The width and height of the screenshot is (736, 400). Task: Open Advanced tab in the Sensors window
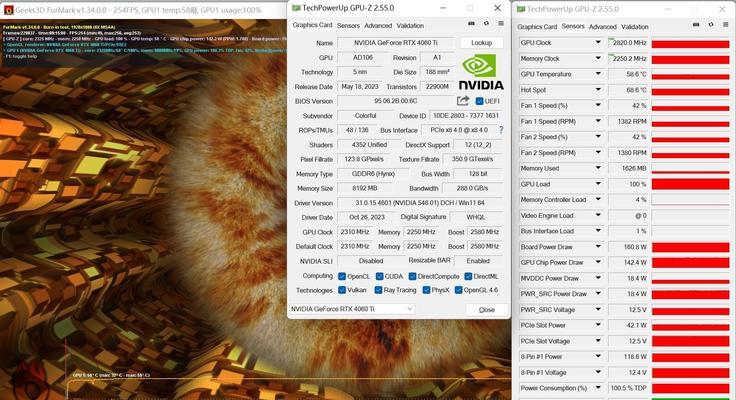[x=603, y=27]
